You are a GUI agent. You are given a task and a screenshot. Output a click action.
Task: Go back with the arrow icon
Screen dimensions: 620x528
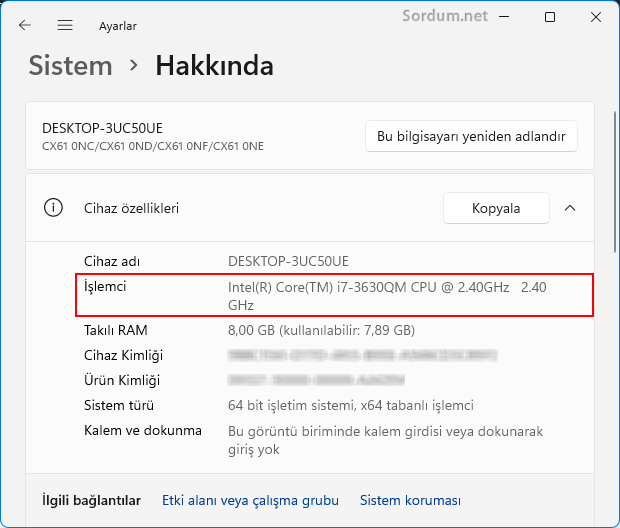25,25
